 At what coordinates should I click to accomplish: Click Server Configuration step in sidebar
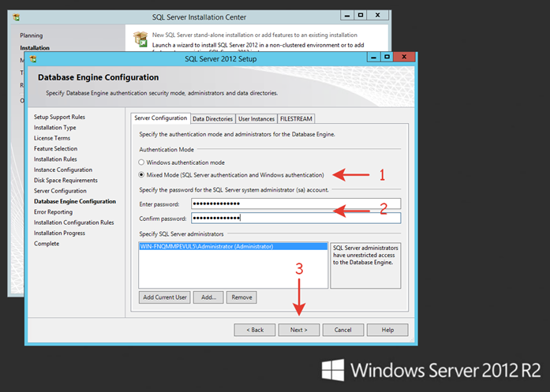click(x=60, y=191)
